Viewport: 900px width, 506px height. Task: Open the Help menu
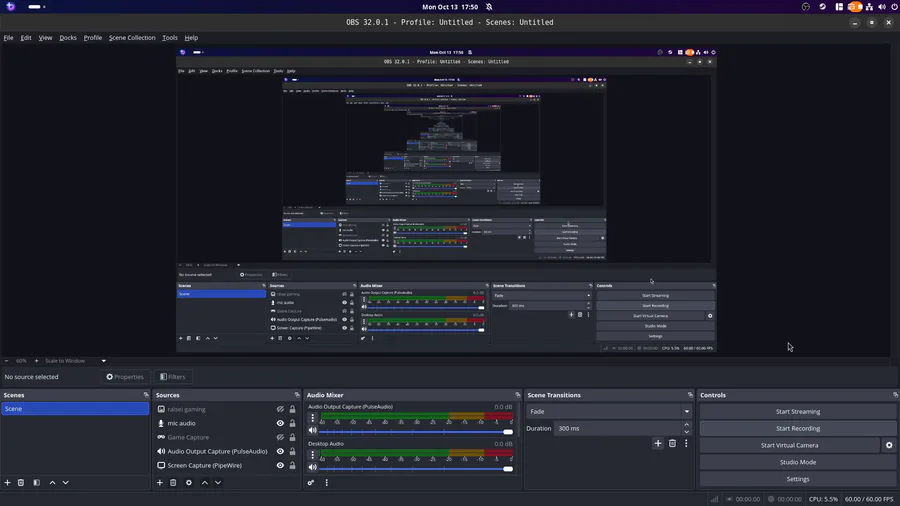click(x=191, y=38)
